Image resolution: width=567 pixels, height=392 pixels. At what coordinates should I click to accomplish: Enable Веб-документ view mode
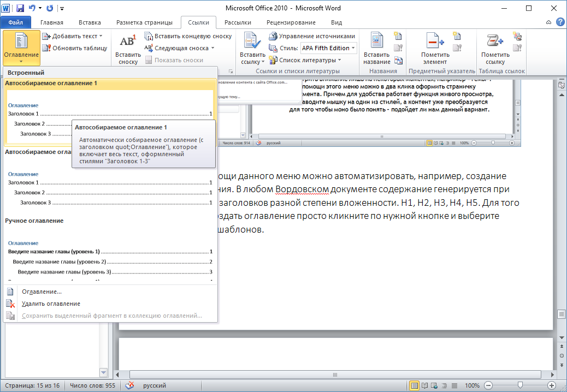[x=434, y=385]
